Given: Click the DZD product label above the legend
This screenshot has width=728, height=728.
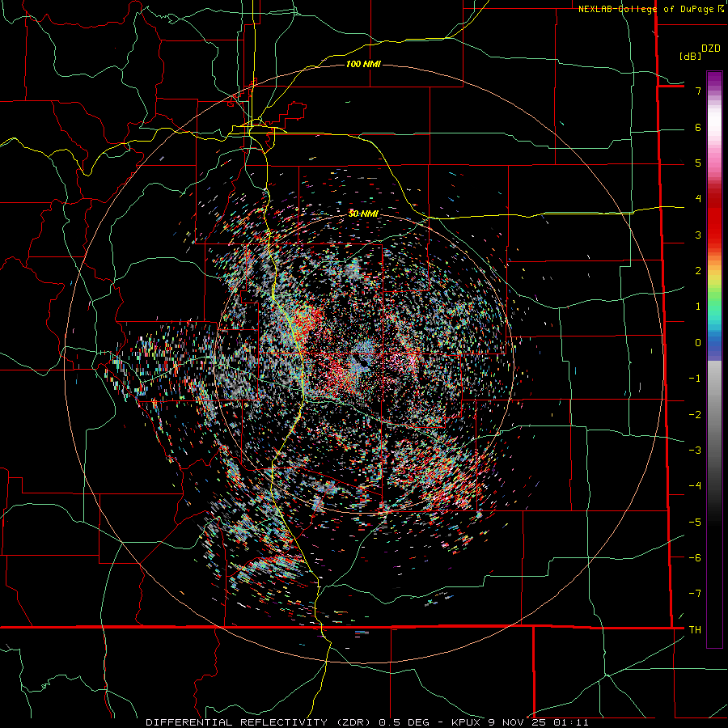Looking at the screenshot, I should click(710, 49).
